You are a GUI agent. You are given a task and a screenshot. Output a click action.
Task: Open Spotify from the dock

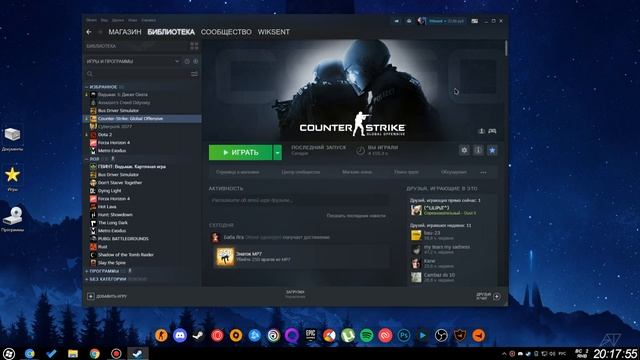[x=367, y=336]
